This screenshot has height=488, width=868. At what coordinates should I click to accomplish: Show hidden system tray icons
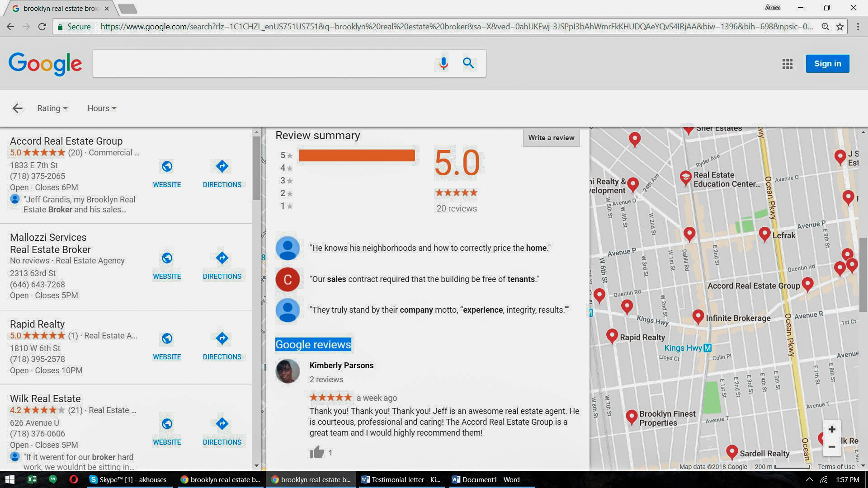point(809,479)
